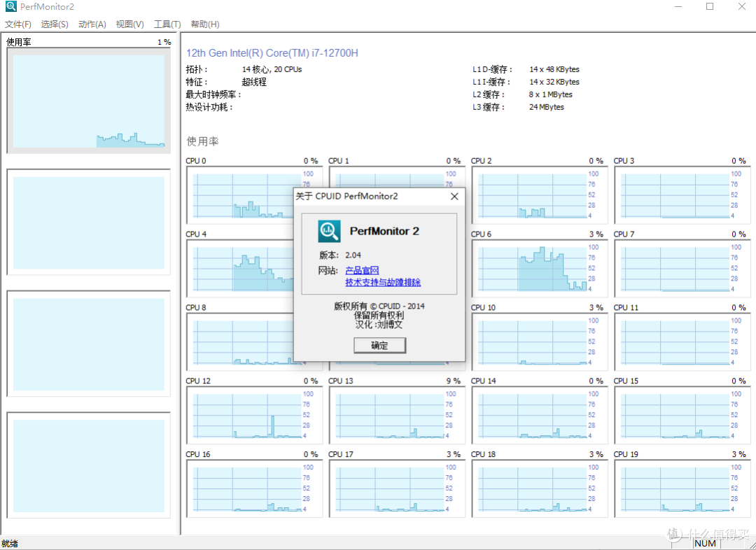Open the 帮助(H) menu

click(x=205, y=24)
